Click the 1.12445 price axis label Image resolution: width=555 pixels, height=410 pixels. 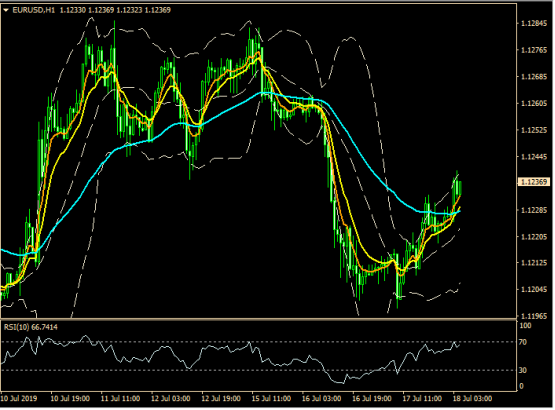coord(534,157)
